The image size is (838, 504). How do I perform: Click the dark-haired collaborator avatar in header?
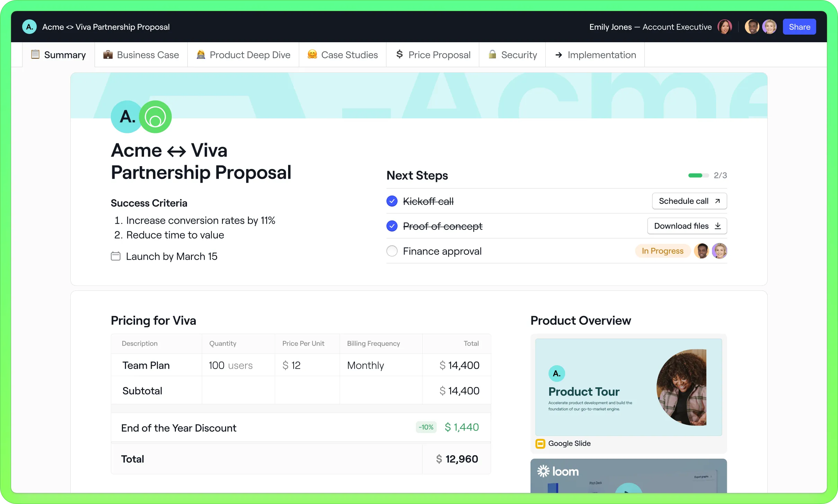pos(752,27)
